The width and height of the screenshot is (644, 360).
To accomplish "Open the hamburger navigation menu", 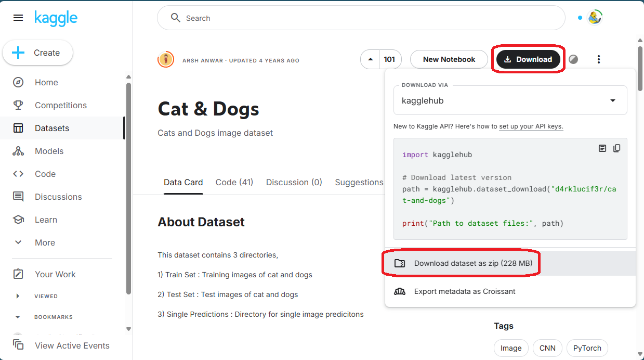I will pos(18,18).
